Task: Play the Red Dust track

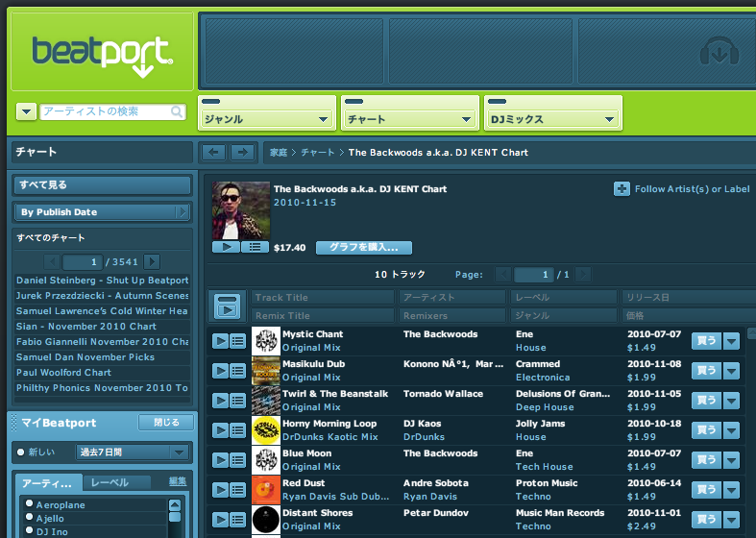Action: [220, 490]
